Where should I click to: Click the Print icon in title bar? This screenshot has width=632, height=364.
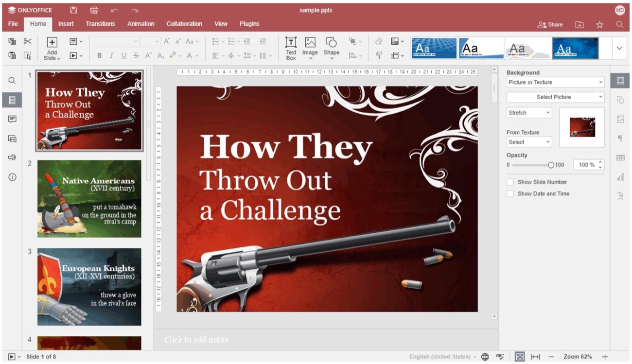click(94, 10)
